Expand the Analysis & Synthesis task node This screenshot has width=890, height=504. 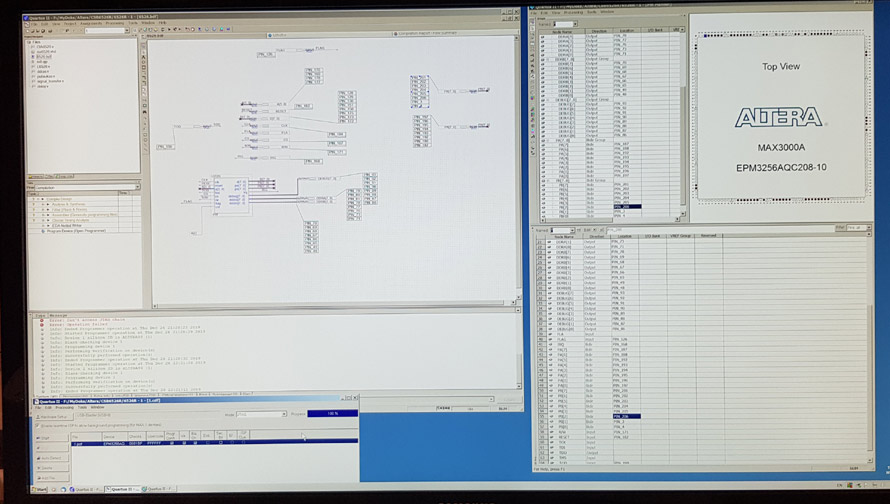coord(43,204)
